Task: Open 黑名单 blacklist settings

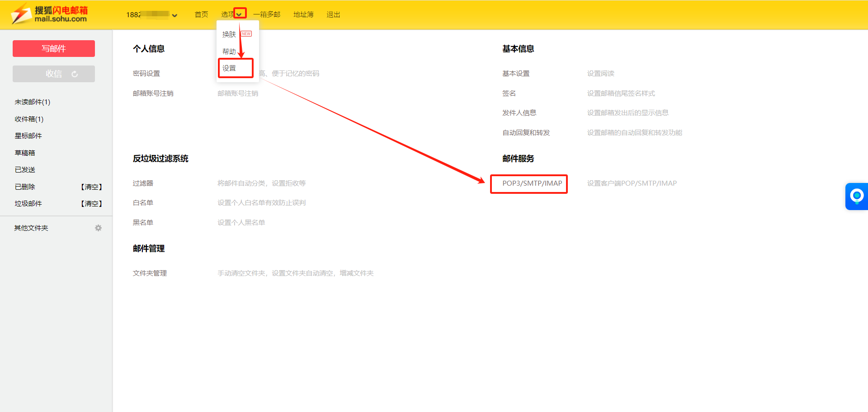Action: point(143,223)
